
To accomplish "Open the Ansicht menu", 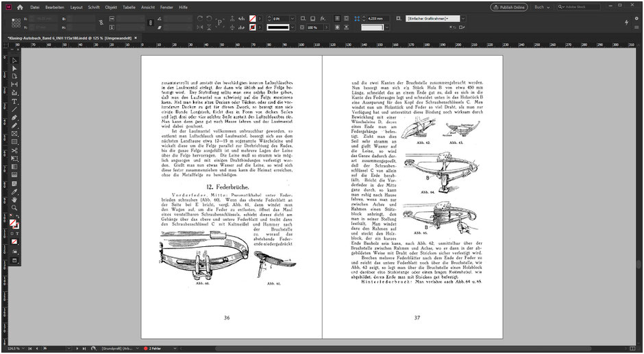I will [148, 8].
